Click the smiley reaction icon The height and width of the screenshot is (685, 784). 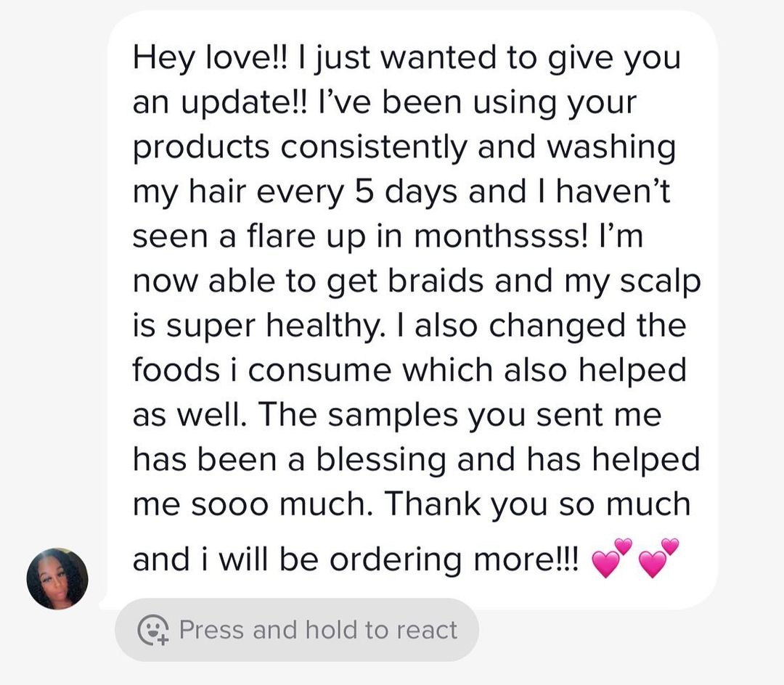153,629
